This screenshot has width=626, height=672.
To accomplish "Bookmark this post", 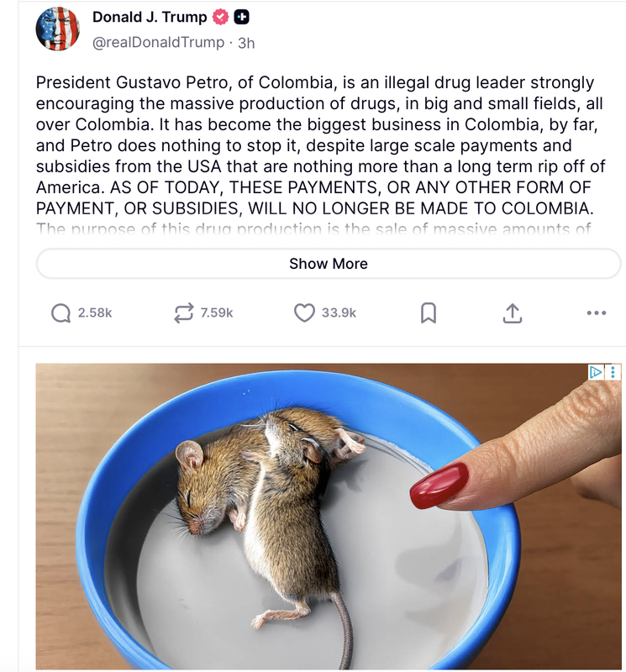I will [429, 312].
